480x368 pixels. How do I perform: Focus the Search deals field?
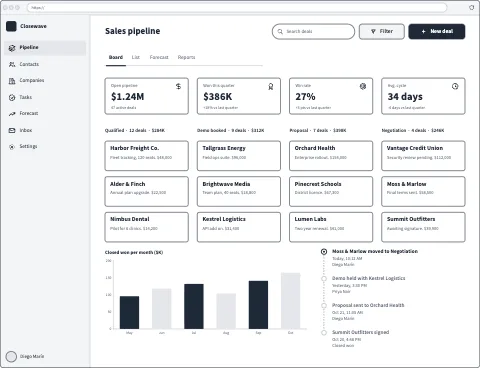click(313, 31)
